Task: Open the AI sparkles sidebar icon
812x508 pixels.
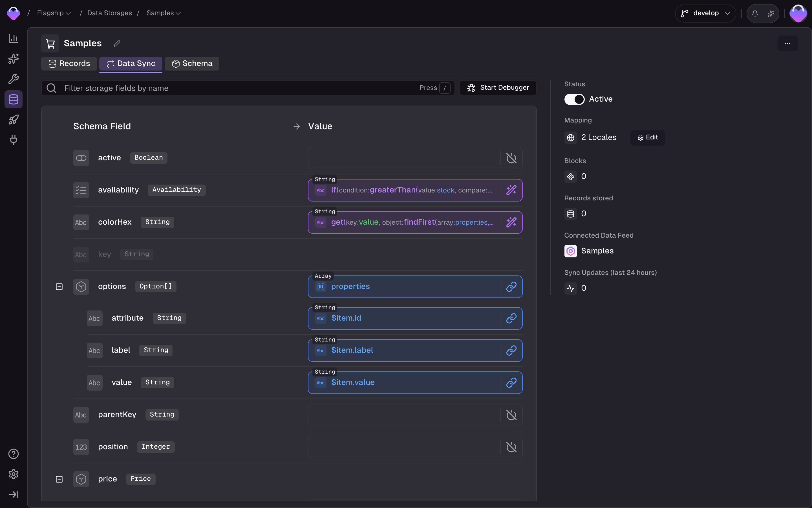Action: 14,59
